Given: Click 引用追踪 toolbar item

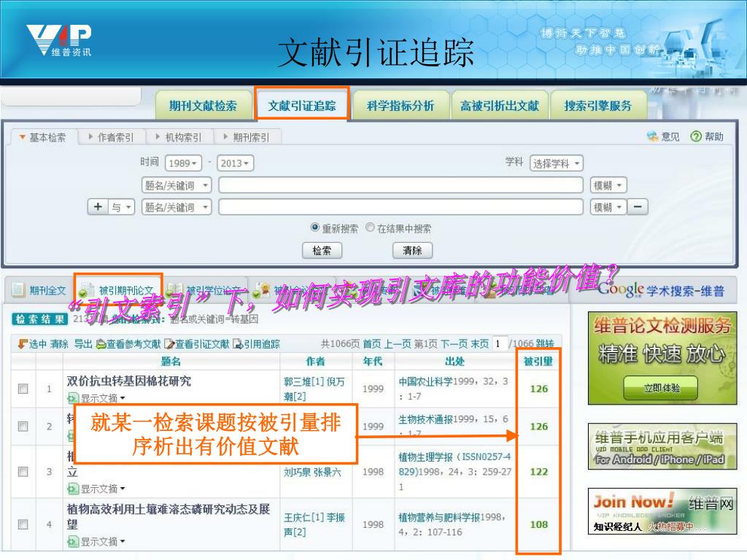Looking at the screenshot, I should tap(256, 344).
